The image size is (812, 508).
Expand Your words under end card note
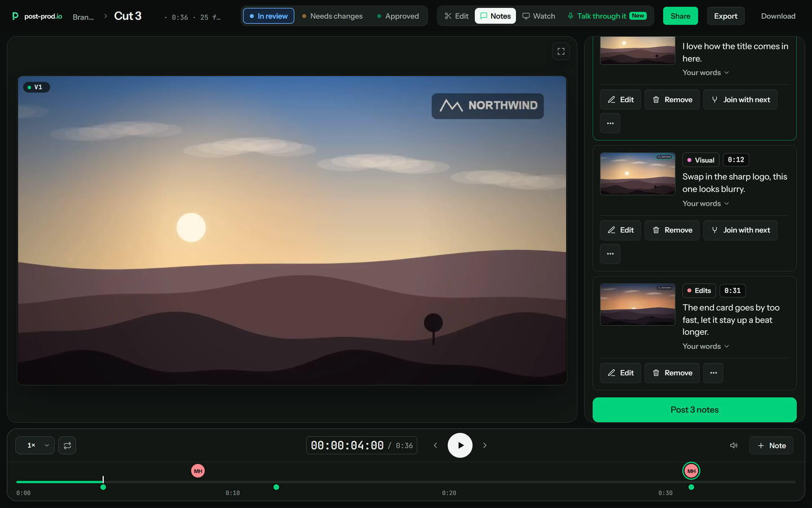pyautogui.click(x=705, y=347)
